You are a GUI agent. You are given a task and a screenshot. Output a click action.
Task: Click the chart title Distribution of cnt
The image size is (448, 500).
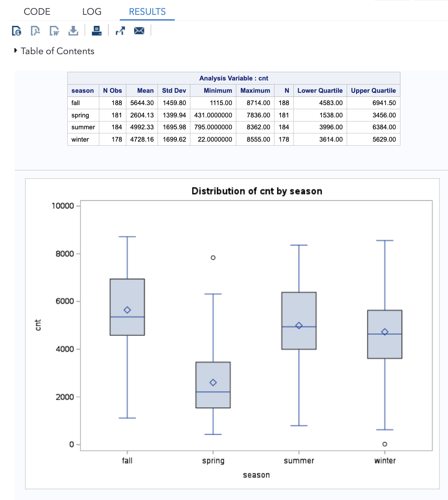[257, 191]
